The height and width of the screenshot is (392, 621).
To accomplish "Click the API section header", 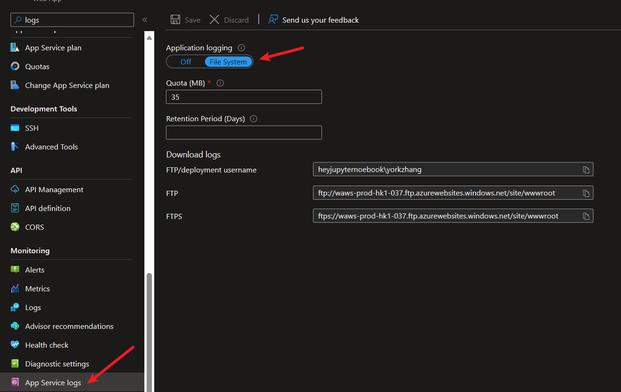I will point(16,170).
